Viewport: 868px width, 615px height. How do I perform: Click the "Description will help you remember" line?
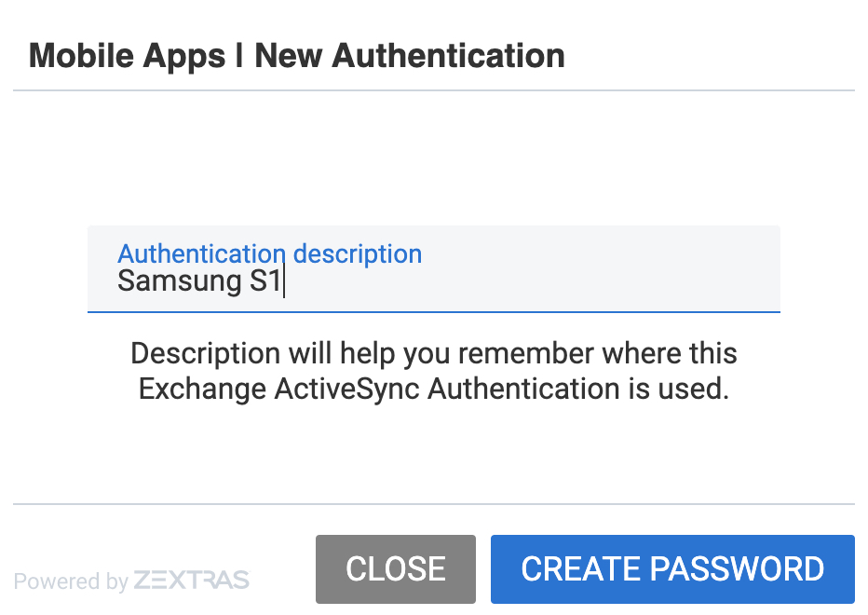click(433, 354)
